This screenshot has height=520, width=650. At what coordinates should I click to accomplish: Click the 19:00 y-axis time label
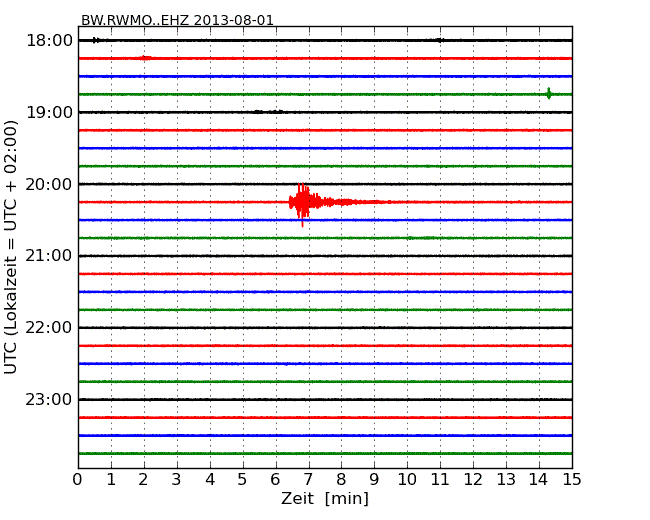pyautogui.click(x=49, y=112)
